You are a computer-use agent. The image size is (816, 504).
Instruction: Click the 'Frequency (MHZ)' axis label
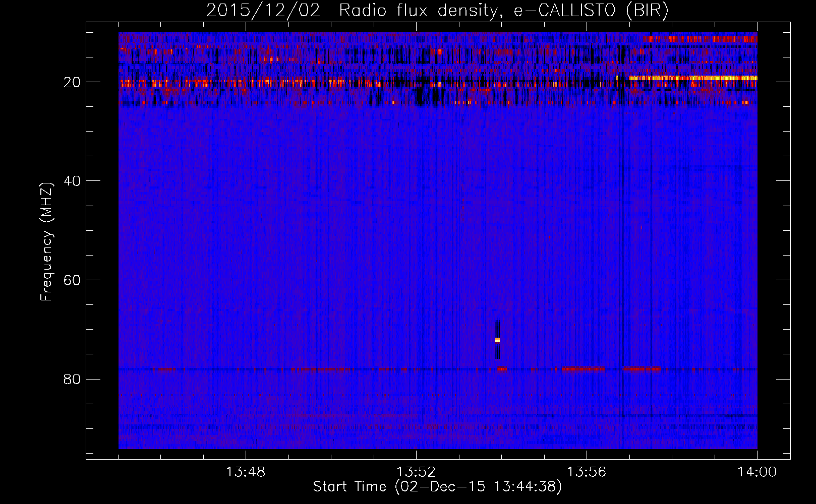pyautogui.click(x=46, y=242)
